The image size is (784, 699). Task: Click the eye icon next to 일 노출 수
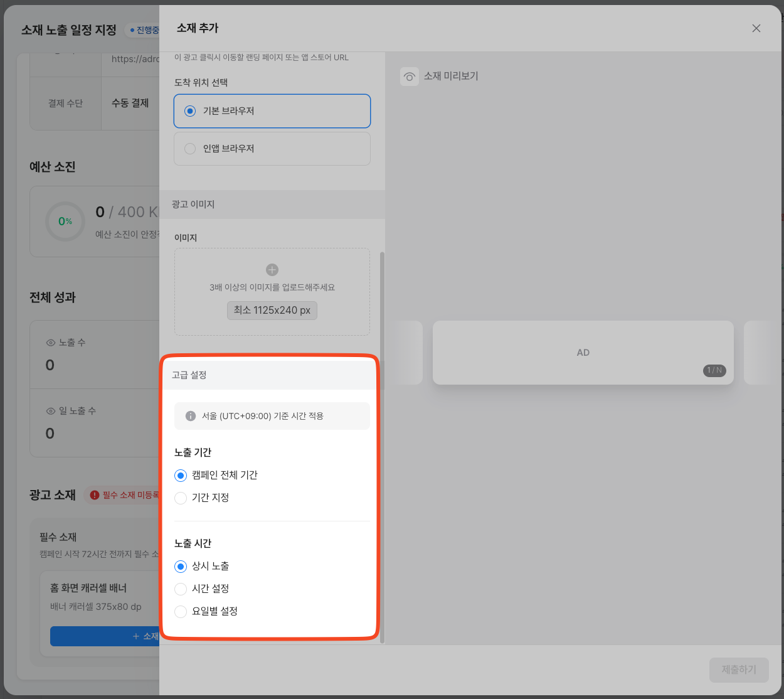[51, 411]
